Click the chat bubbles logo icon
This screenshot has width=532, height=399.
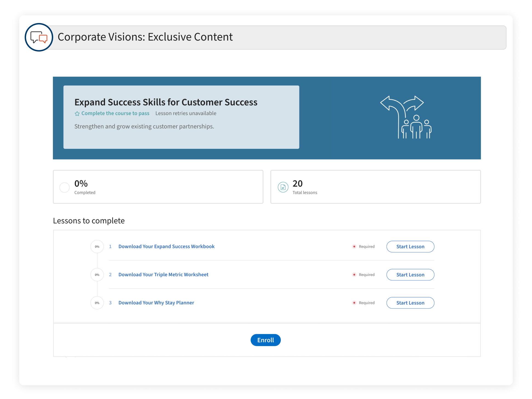point(39,37)
